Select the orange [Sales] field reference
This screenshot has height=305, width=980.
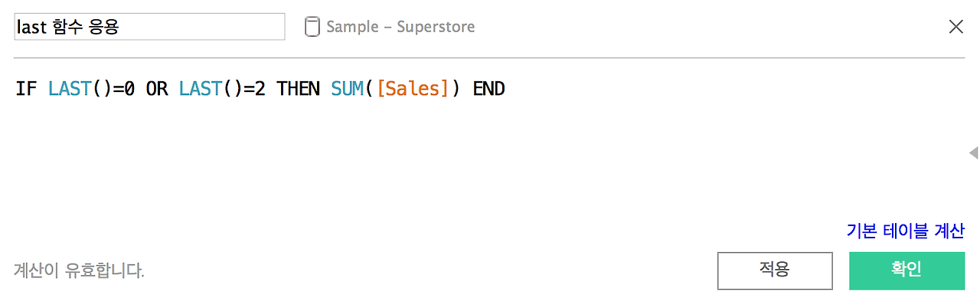click(x=413, y=89)
